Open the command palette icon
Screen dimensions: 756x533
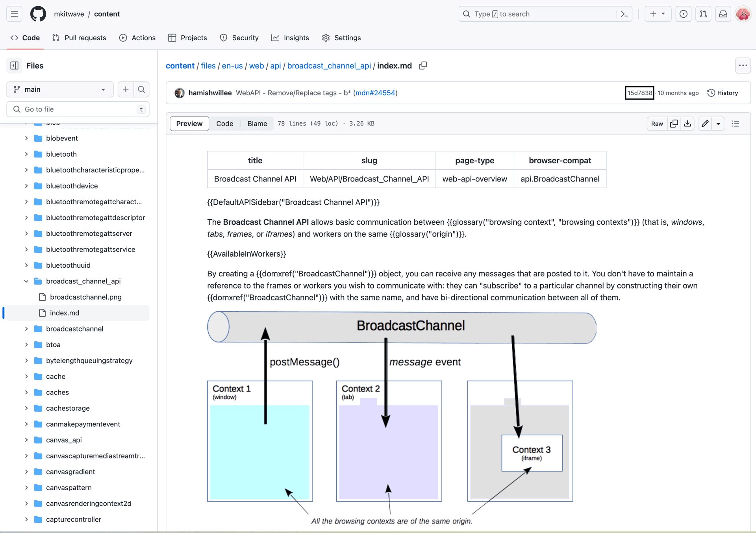(624, 14)
